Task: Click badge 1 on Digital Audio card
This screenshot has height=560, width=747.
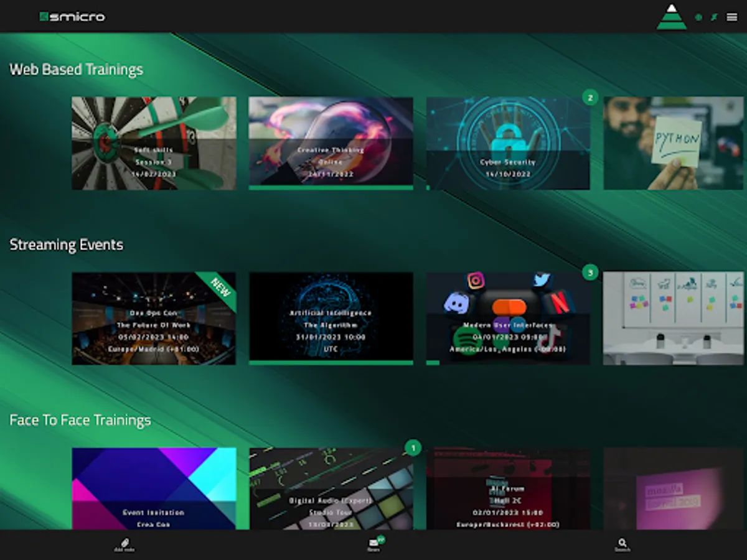Action: [413, 448]
